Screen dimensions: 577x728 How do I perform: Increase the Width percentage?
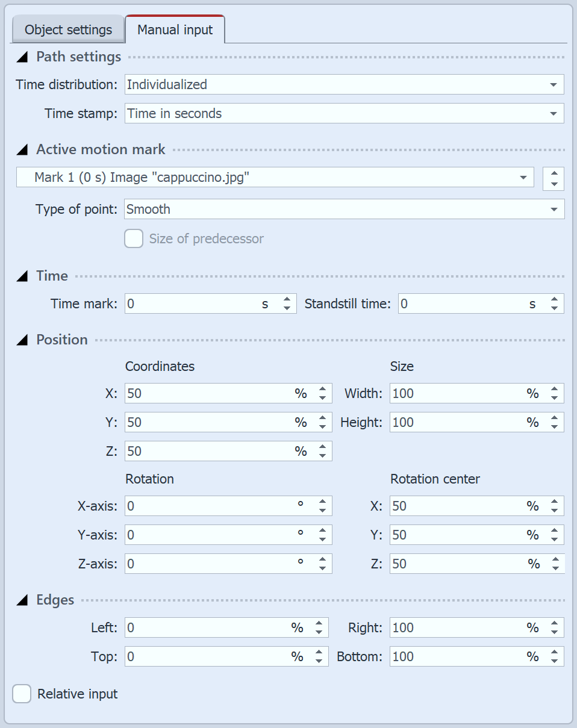(x=555, y=389)
